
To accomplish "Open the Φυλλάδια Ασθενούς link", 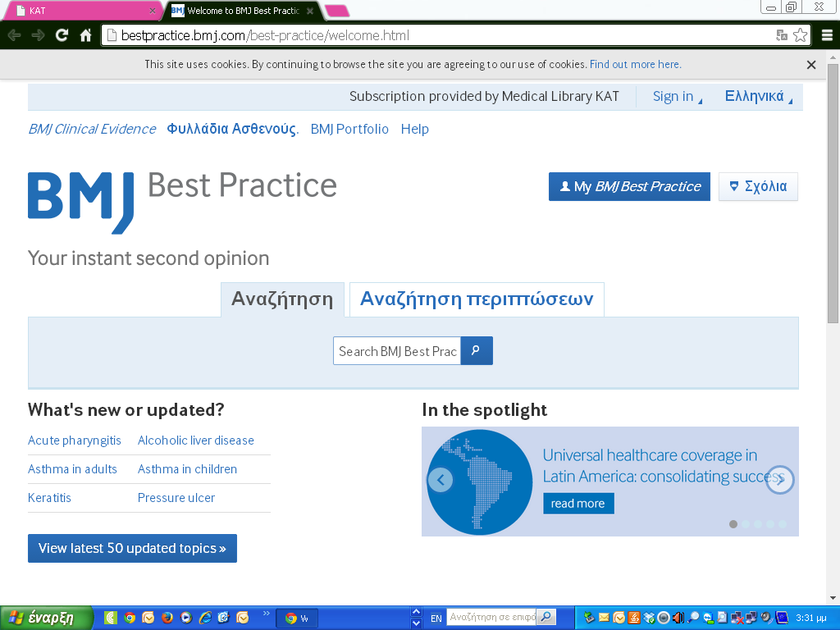I will pyautogui.click(x=232, y=129).
